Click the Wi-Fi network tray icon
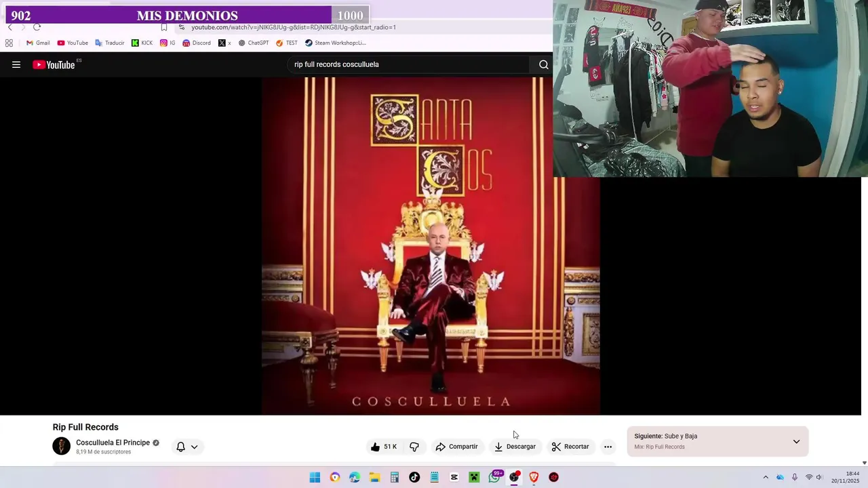868x488 pixels. pos(809,477)
